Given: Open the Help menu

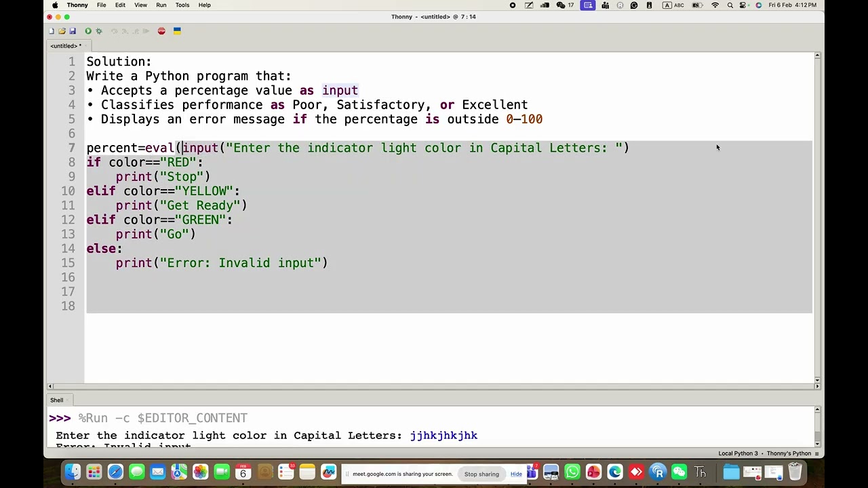Looking at the screenshot, I should click(x=204, y=5).
